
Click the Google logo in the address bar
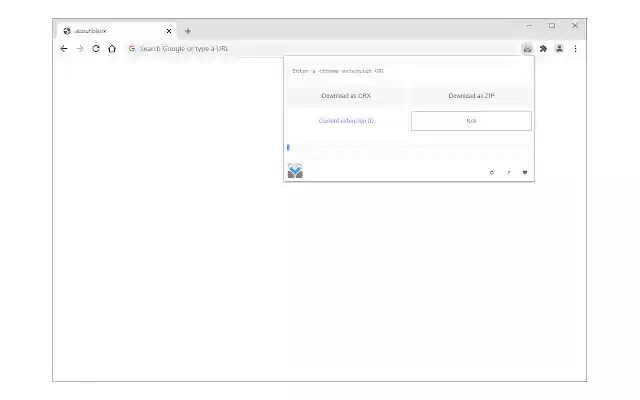pyautogui.click(x=132, y=49)
